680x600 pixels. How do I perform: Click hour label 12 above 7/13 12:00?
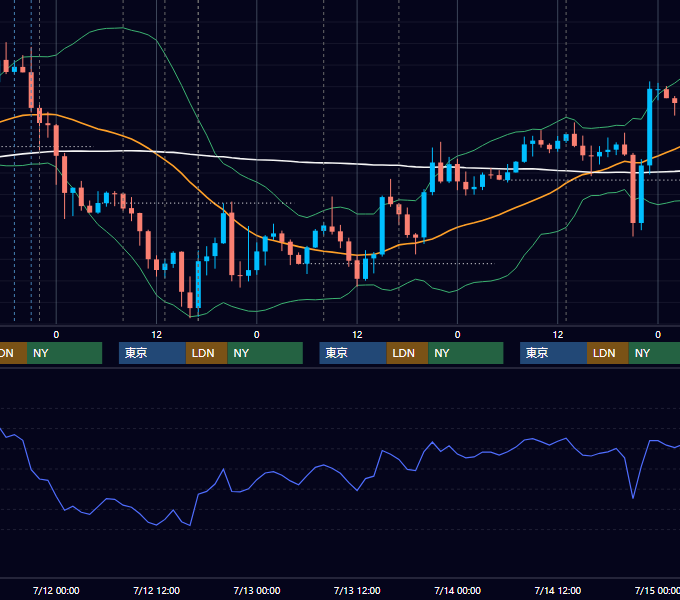pyautogui.click(x=357, y=335)
